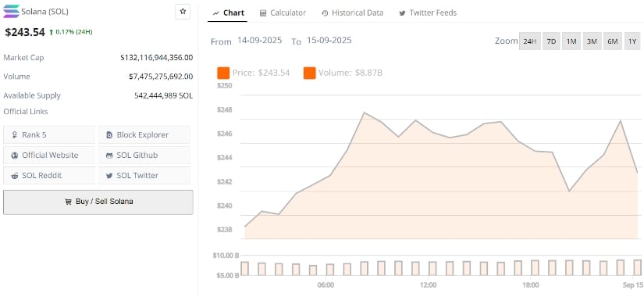Set chart zoom to 7D
Viewport: 644px width, 297px height.
pos(551,41)
